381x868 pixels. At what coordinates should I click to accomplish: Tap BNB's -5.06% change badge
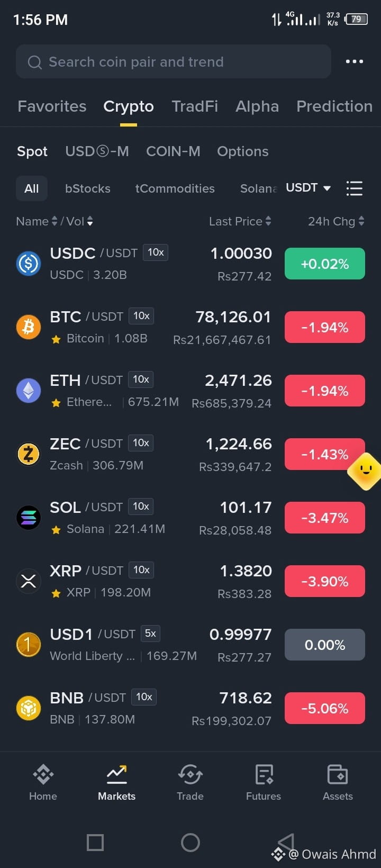(x=325, y=708)
